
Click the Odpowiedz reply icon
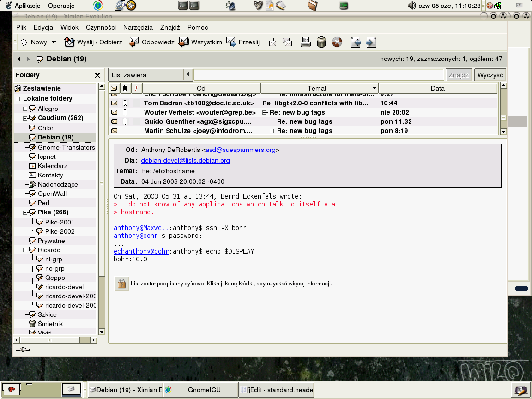pos(134,42)
